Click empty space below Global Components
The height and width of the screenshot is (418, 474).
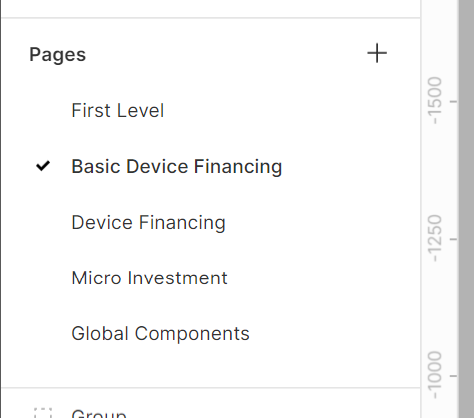click(211, 366)
